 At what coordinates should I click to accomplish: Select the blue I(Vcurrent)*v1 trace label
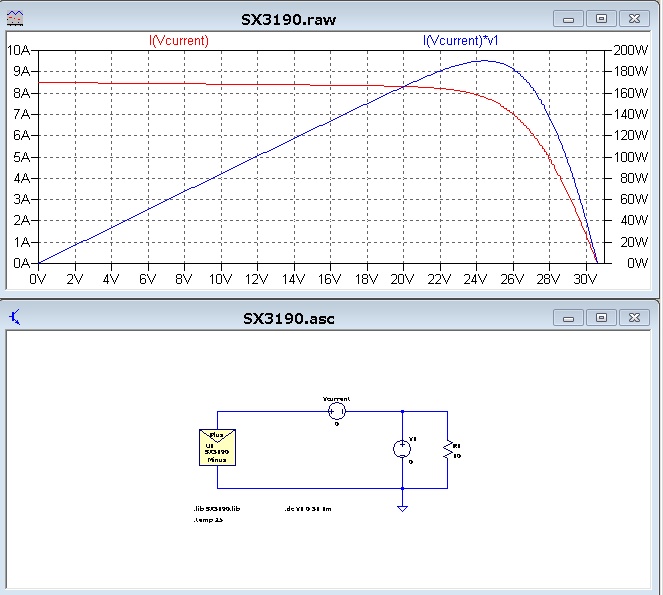point(460,41)
